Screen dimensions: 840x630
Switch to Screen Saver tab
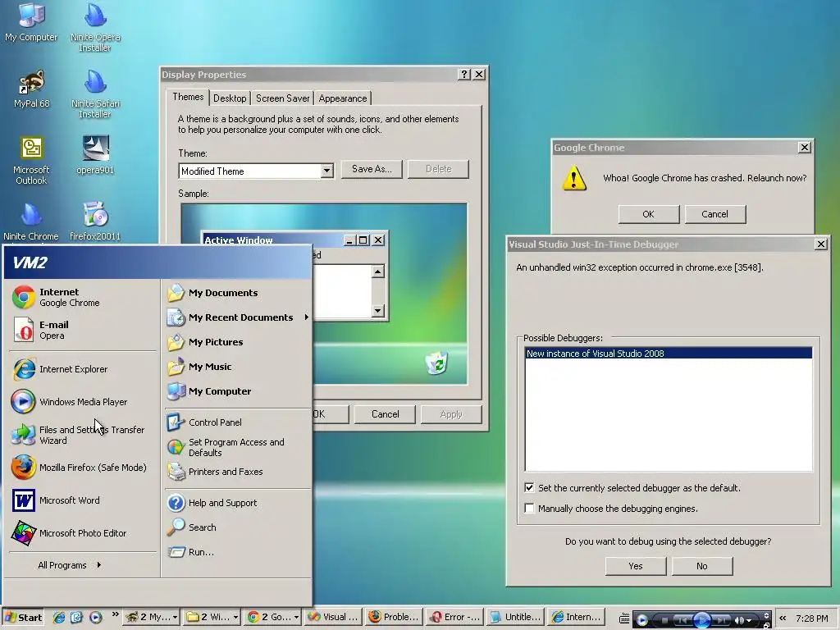click(x=282, y=98)
